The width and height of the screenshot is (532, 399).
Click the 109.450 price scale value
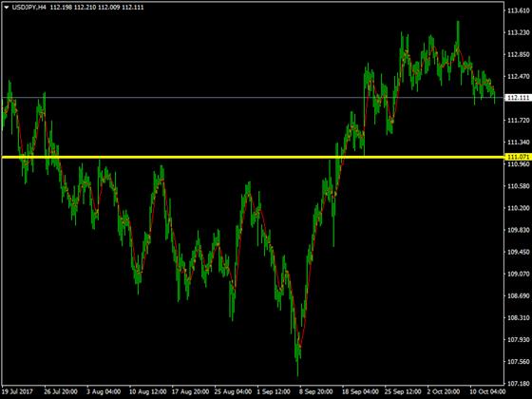(518, 252)
